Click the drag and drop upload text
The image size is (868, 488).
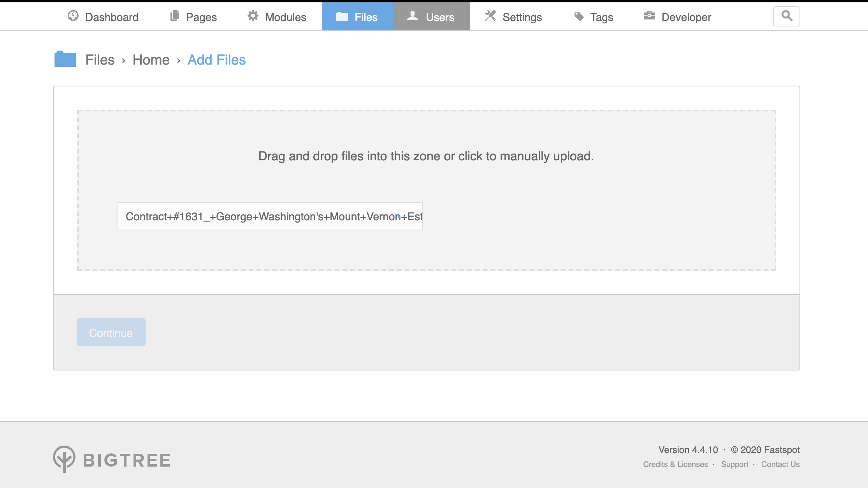pos(426,156)
